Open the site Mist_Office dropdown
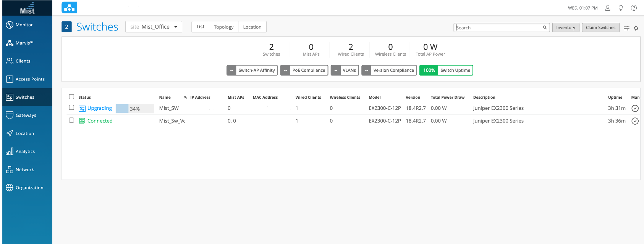This screenshot has width=644, height=244. coord(154,27)
